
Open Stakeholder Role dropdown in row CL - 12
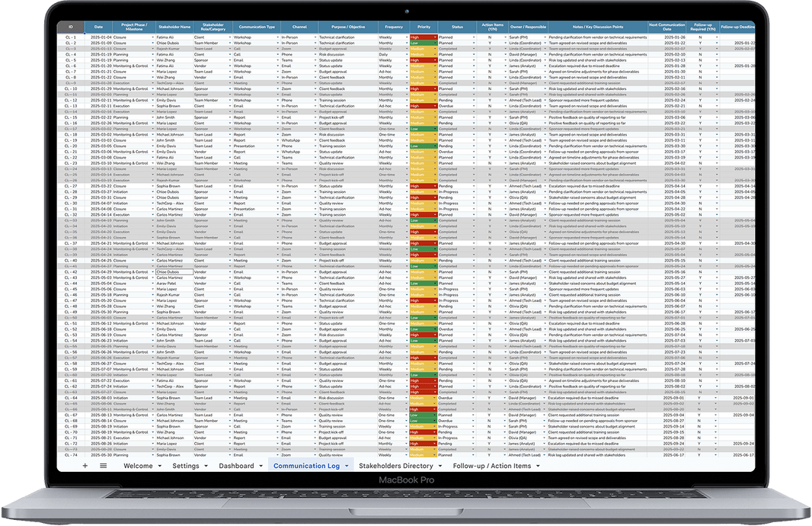point(230,100)
